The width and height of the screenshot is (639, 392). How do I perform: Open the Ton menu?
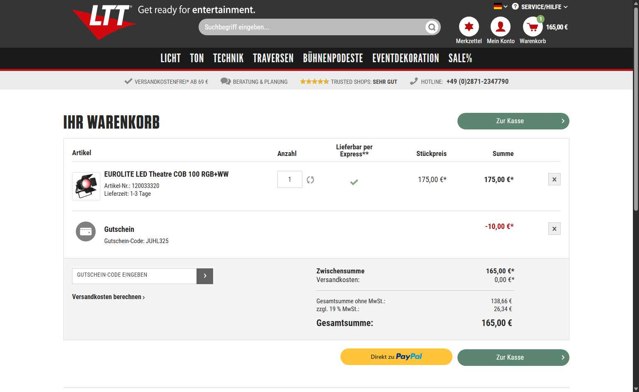coord(197,58)
